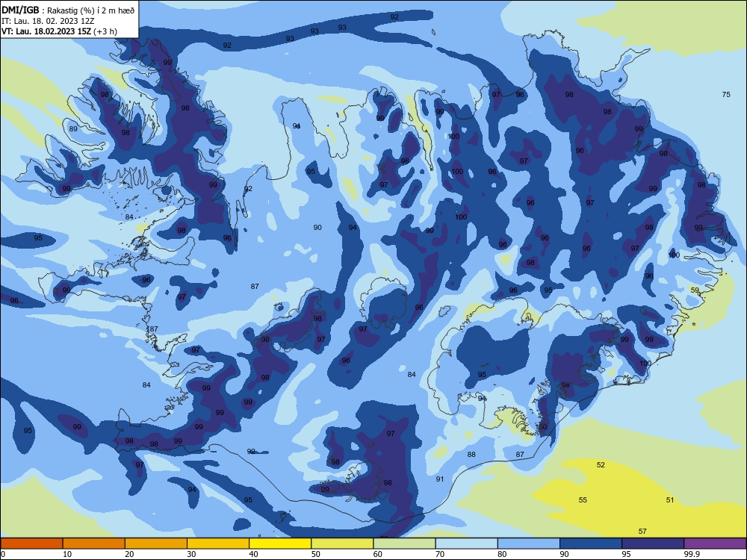Click the pale blue 70–80 legend swatch
This screenshot has width=747, height=560.
(466, 544)
